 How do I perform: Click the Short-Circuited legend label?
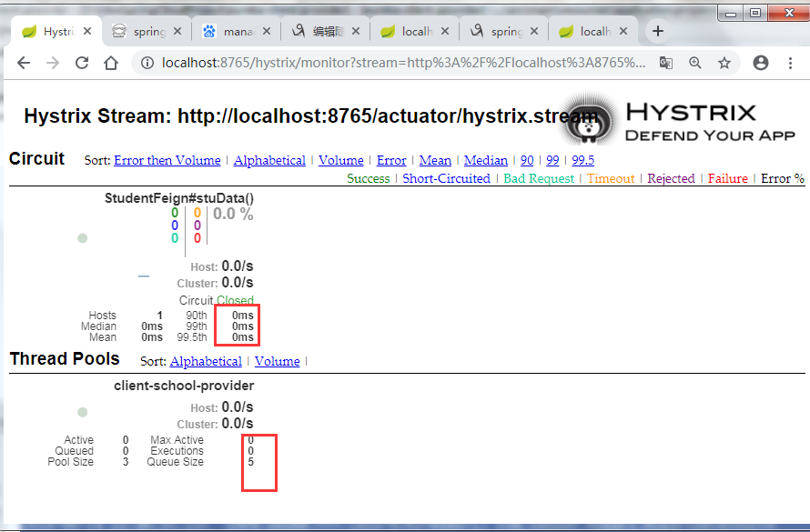point(446,178)
